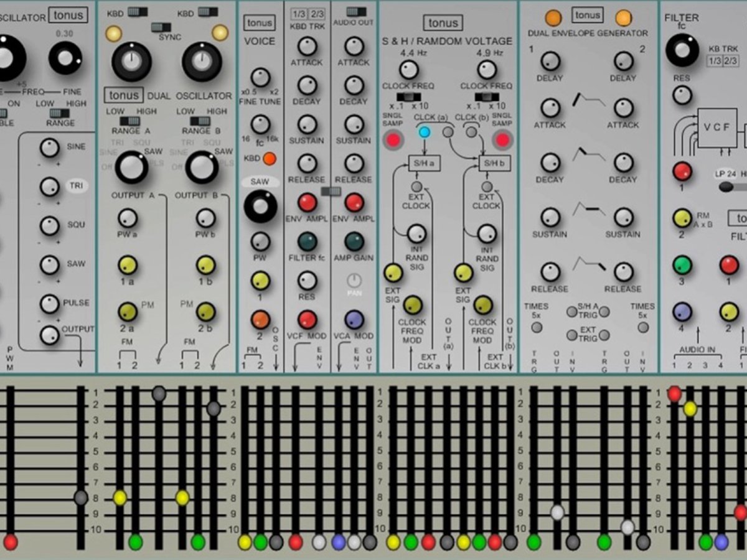Screen dimensions: 747x560
Task: Click the LP 24 filter mode slider
Action: coord(725,186)
